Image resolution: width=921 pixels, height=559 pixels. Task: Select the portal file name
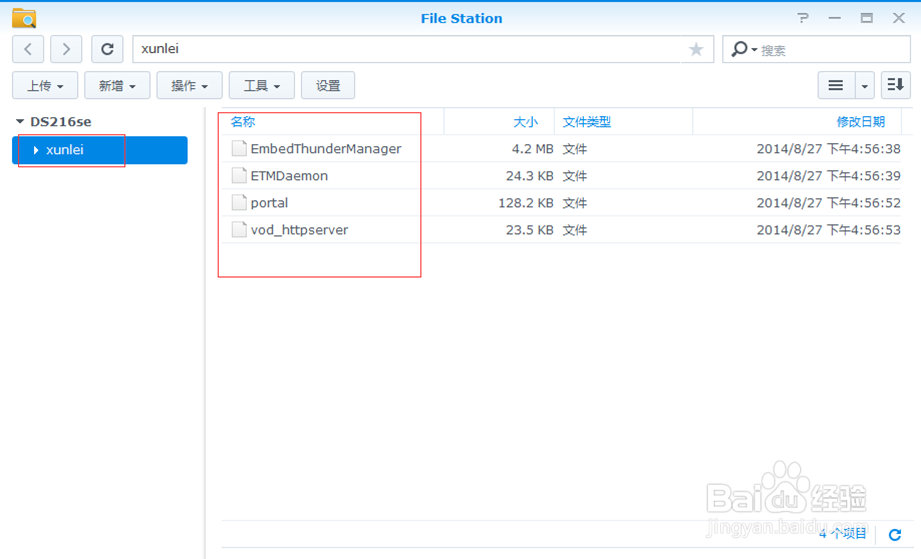click(x=269, y=203)
